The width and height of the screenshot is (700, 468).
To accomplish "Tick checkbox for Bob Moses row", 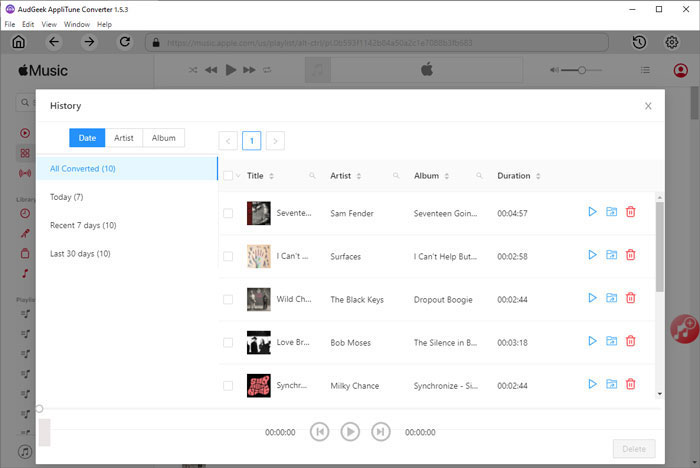I will click(x=228, y=343).
